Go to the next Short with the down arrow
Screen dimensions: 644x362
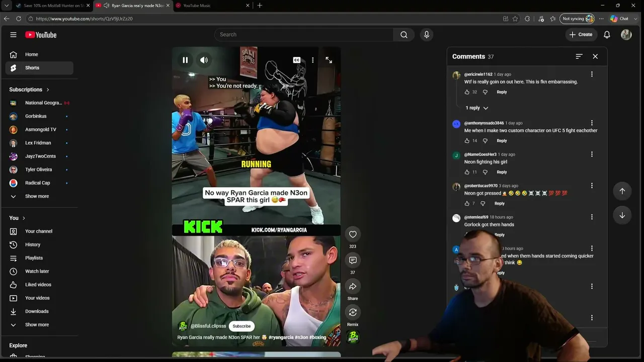(622, 215)
